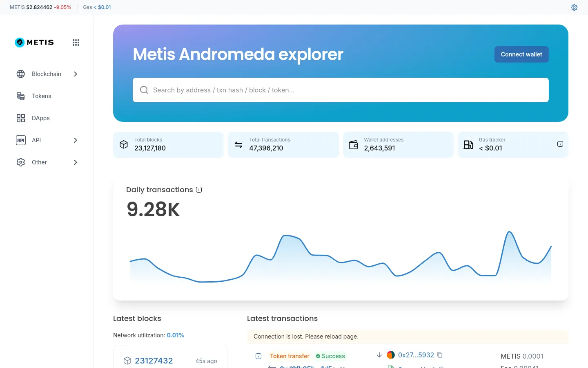Expand the Other menu chevron
Image resolution: width=588 pixels, height=368 pixels.
(x=76, y=162)
